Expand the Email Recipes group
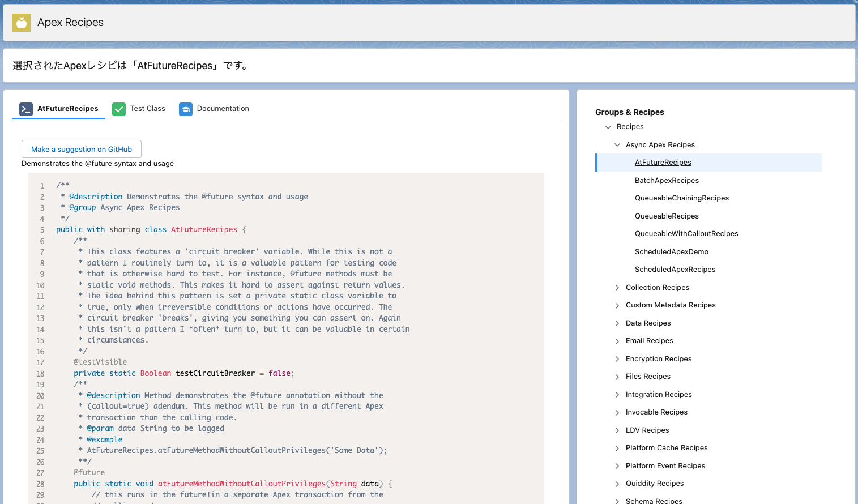Screen dimensions: 858x504 pos(617,341)
